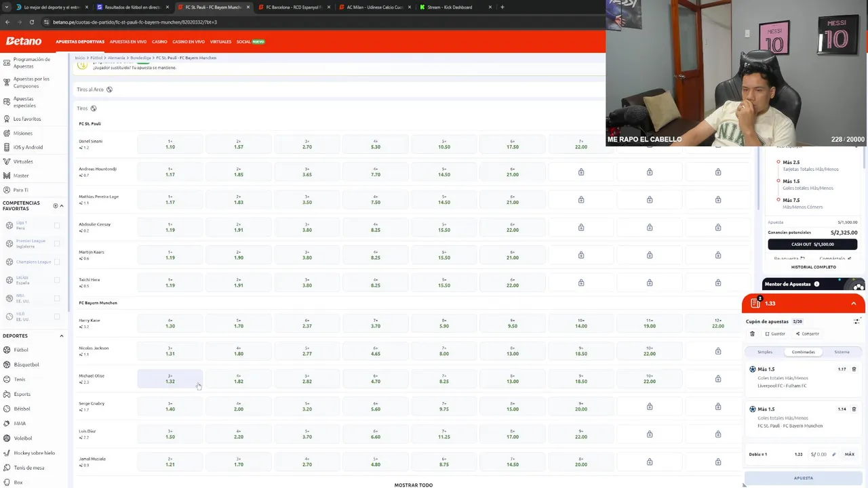Click the Voleibol icon

[6, 438]
